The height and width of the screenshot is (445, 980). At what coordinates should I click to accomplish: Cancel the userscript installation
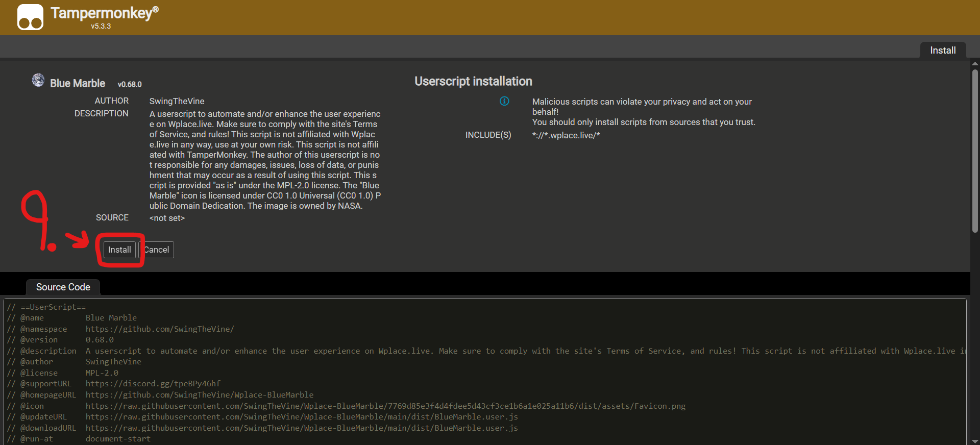[157, 250]
